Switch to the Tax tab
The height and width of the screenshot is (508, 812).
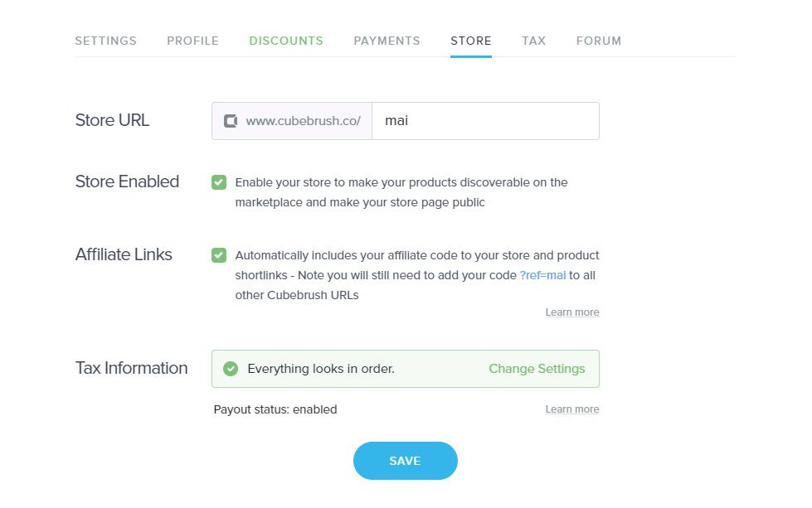coord(534,41)
